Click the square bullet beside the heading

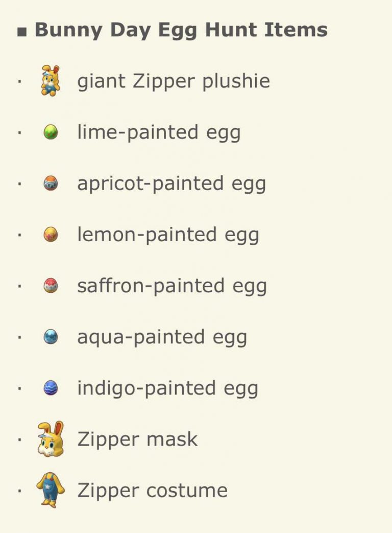click(x=22, y=32)
